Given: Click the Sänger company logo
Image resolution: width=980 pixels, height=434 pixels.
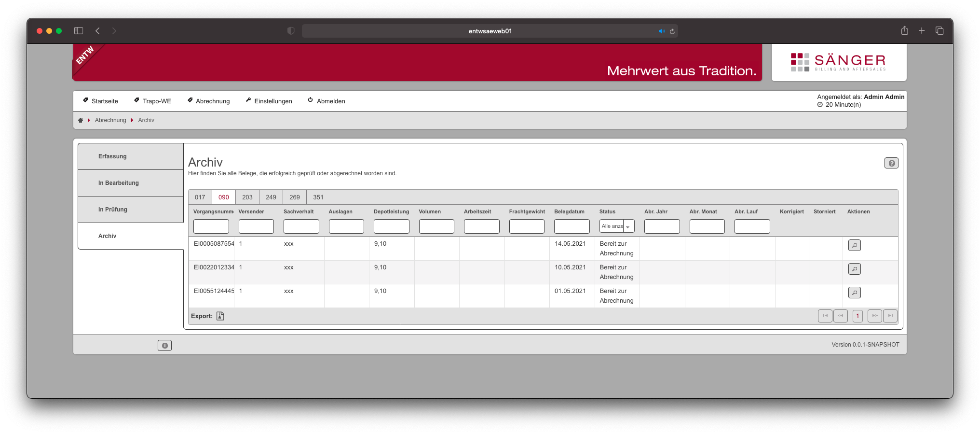Looking at the screenshot, I should pos(839,62).
